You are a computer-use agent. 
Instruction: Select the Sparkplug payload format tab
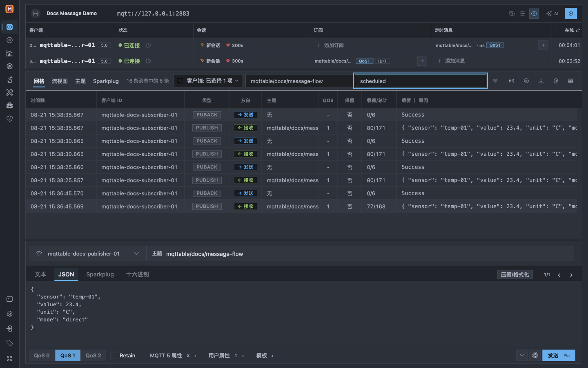pyautogui.click(x=100, y=274)
